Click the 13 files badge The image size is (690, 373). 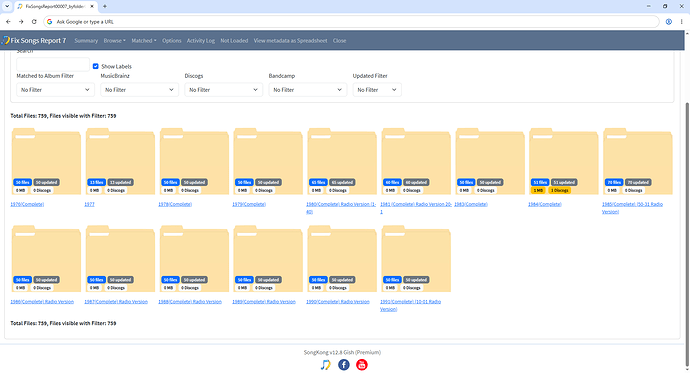click(96, 182)
